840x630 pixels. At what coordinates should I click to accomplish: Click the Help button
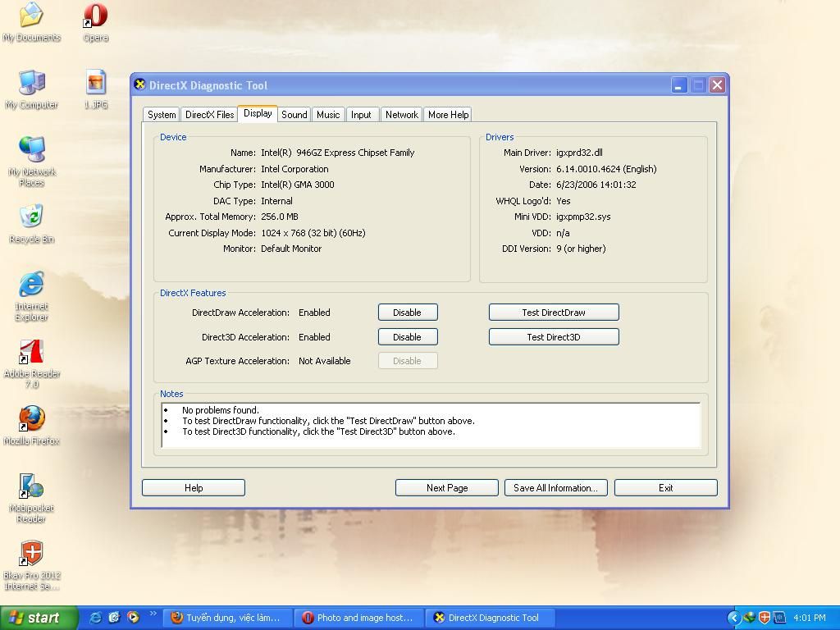tap(194, 488)
